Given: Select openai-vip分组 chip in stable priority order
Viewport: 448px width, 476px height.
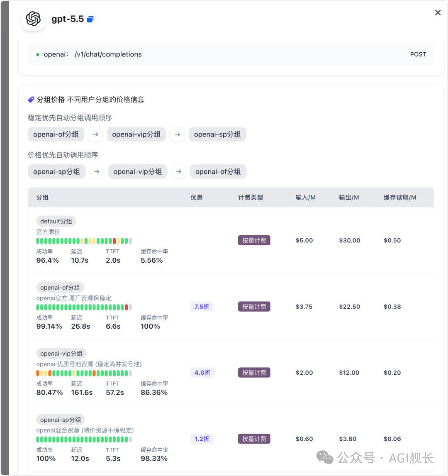Looking at the screenshot, I should pyautogui.click(x=136, y=134).
